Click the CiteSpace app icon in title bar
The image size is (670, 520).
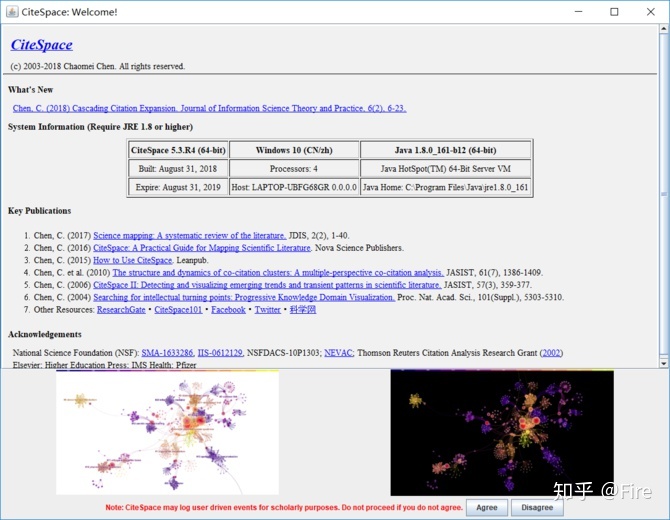tap(11, 12)
